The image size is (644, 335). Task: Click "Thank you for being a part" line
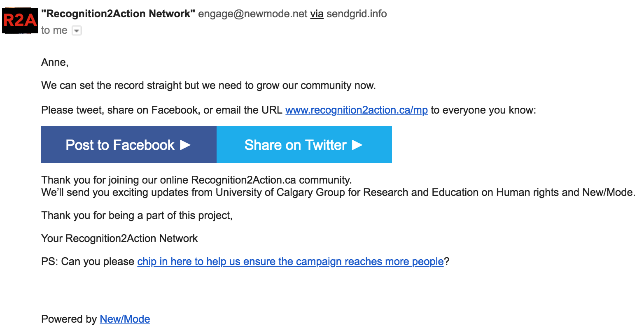click(x=137, y=216)
